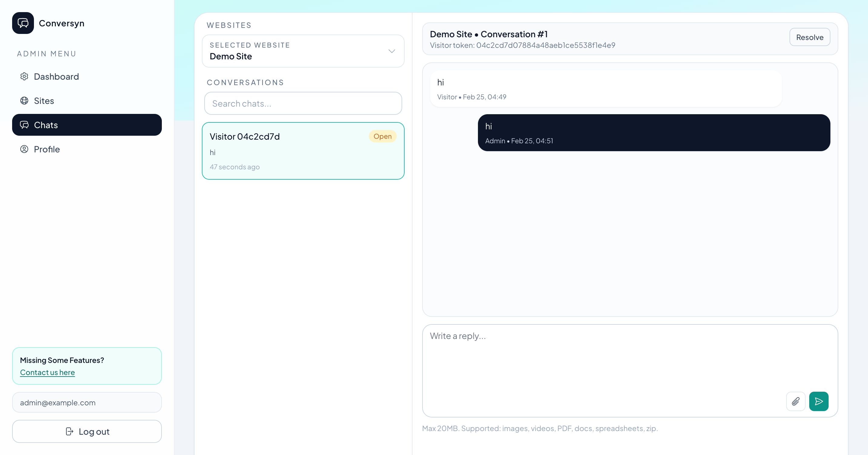
Task: Open the Dashboard menu item
Action: [x=56, y=76]
